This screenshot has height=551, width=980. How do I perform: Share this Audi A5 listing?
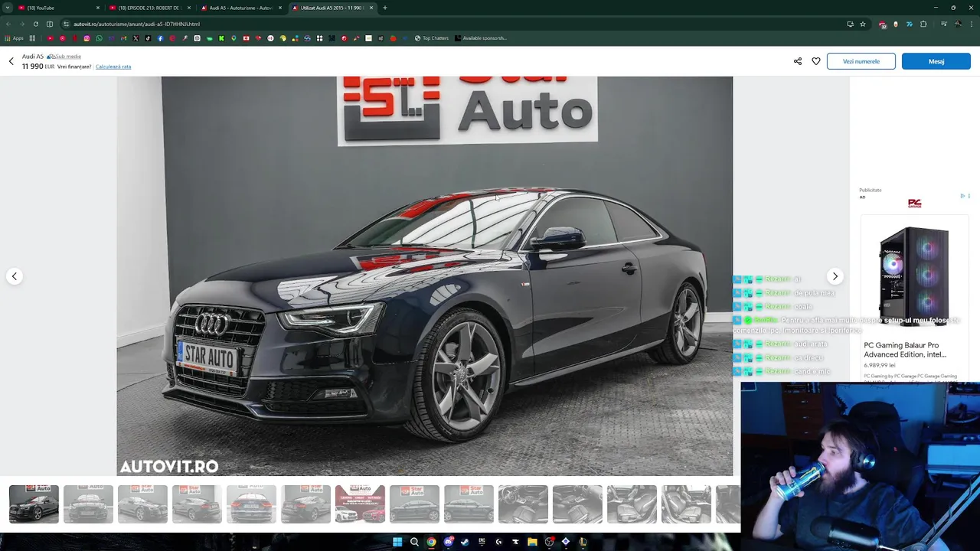pyautogui.click(x=798, y=61)
